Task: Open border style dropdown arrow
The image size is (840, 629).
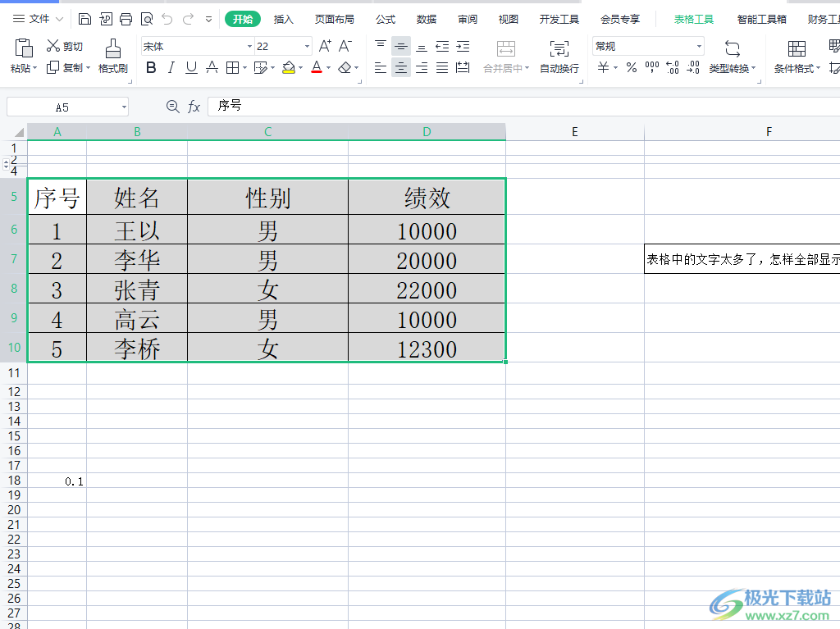Action: pyautogui.click(x=244, y=68)
